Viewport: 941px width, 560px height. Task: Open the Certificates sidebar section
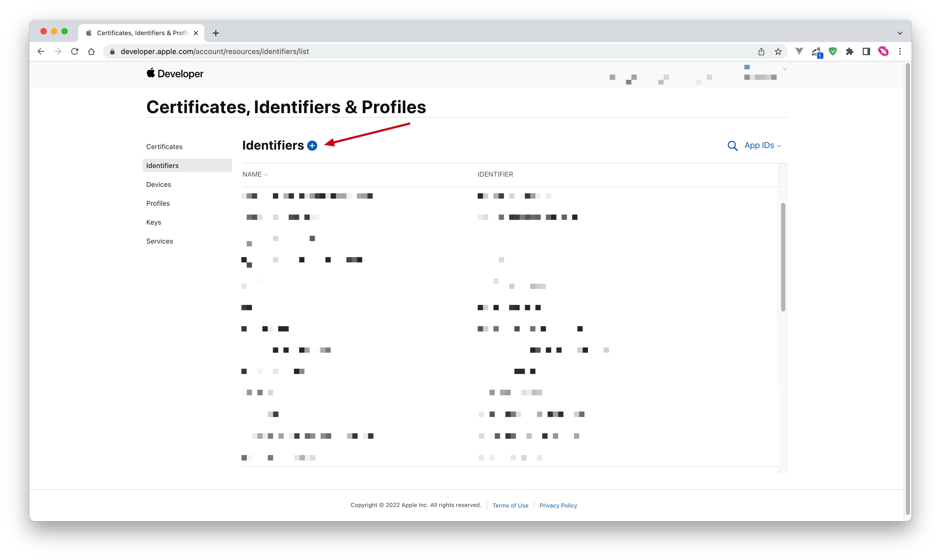[164, 147]
